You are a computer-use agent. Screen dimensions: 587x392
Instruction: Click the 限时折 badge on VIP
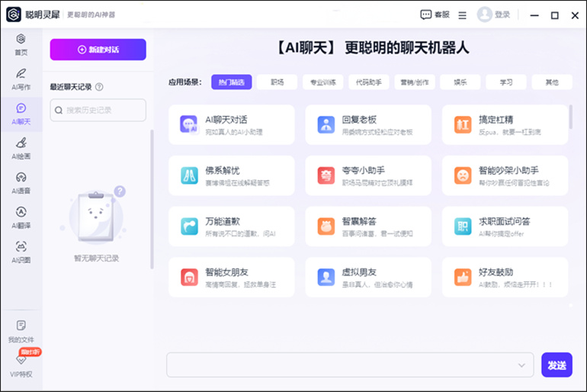pos(30,352)
